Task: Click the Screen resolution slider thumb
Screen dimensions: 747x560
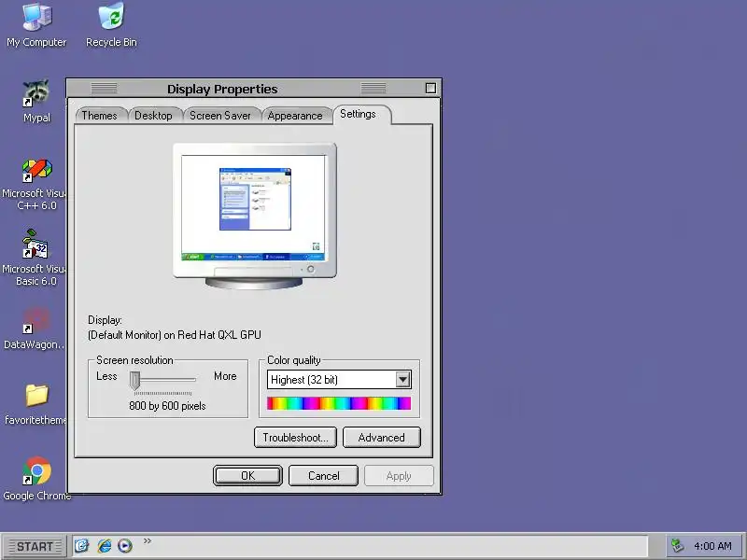Action: point(134,381)
